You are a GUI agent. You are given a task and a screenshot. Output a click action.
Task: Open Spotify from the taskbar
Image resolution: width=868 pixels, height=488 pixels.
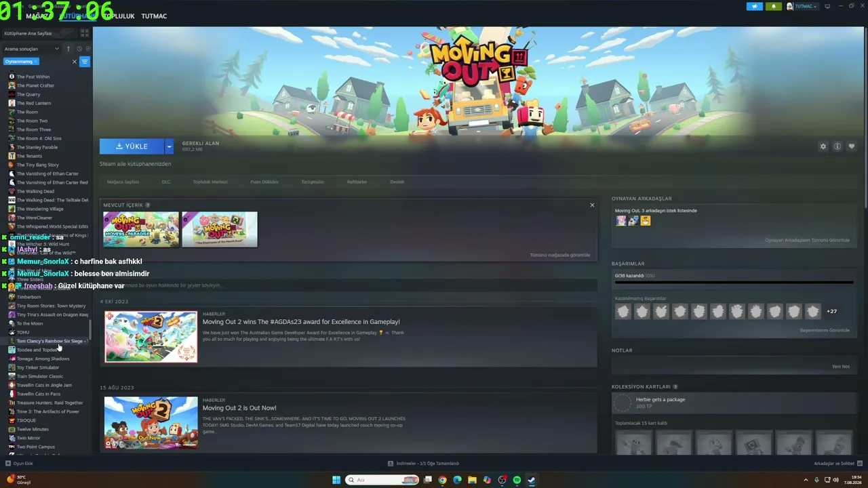(517, 480)
